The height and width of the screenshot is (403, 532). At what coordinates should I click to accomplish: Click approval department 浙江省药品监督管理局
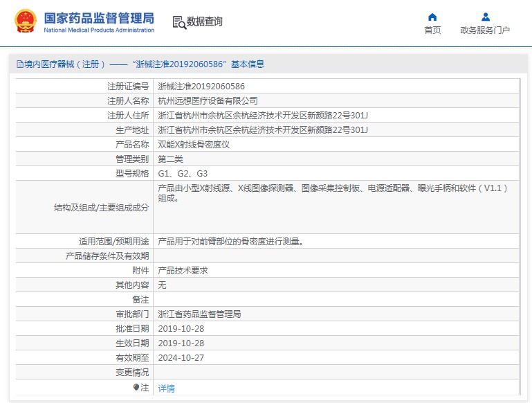(199, 314)
